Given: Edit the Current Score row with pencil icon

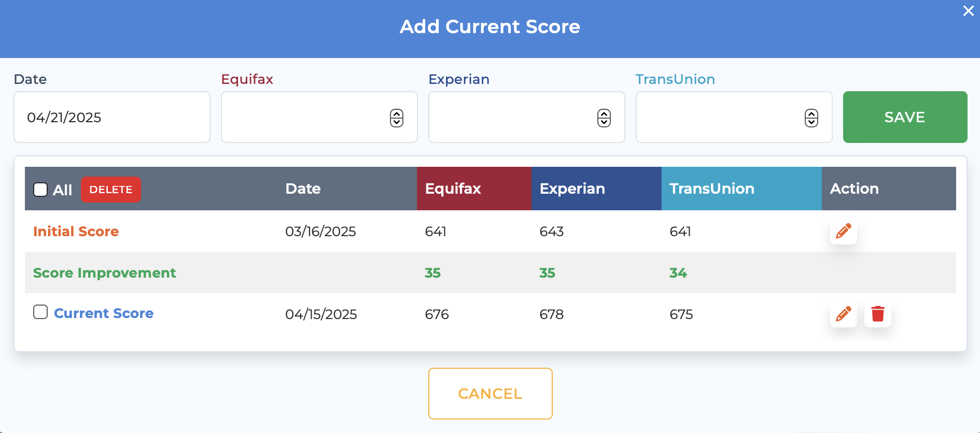Looking at the screenshot, I should click(x=843, y=314).
